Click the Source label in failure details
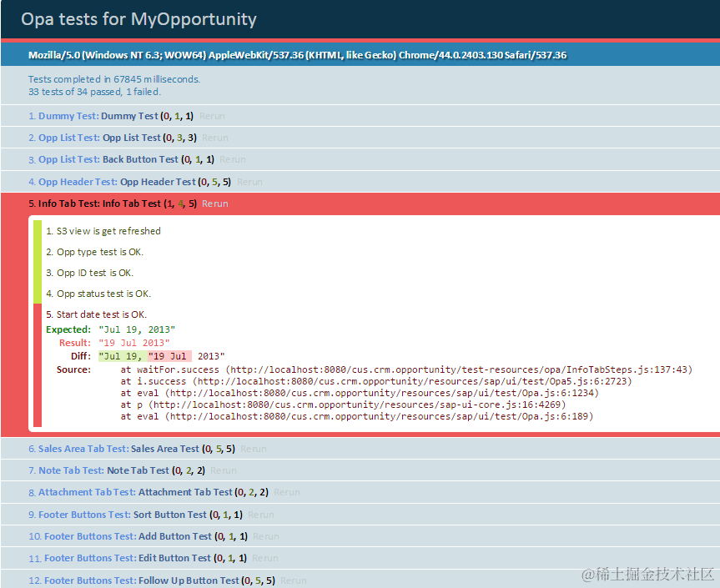720x588 pixels. pyautogui.click(x=73, y=369)
